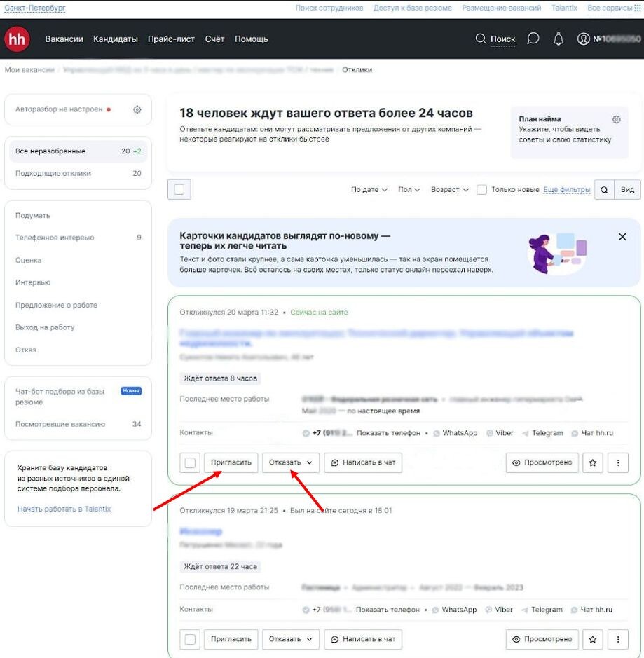Enable the Только новые checkbox
Screen dimensions: 644x658
point(482,190)
